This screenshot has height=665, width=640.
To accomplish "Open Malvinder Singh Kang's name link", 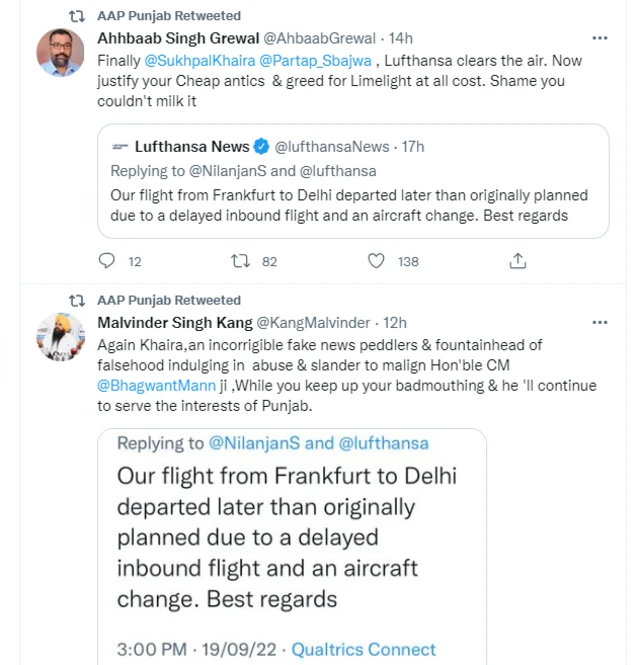I will [174, 323].
